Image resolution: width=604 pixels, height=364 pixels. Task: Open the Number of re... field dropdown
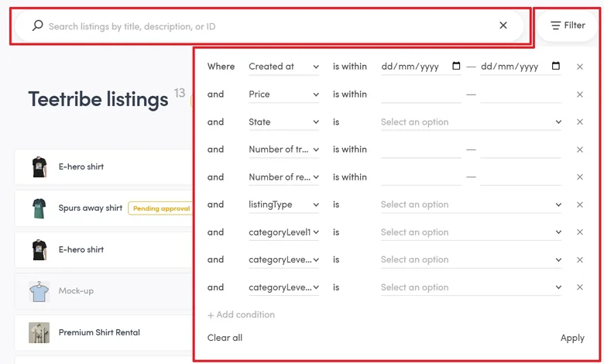284,177
